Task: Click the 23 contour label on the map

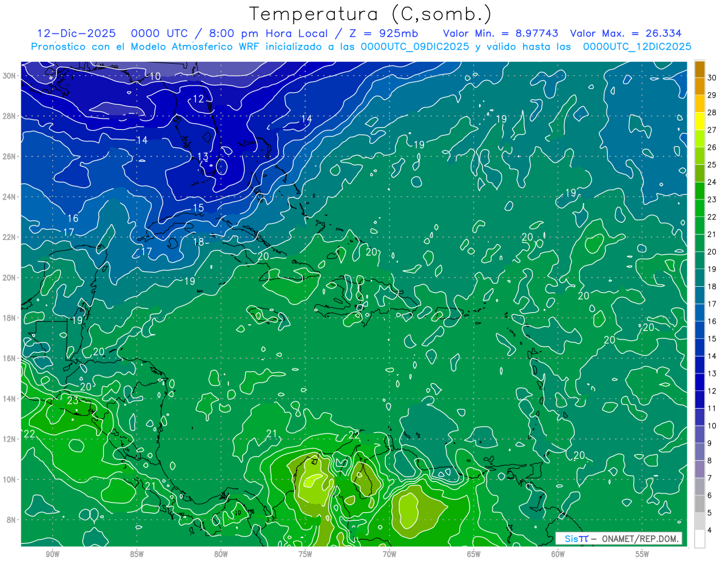Action: point(73,400)
